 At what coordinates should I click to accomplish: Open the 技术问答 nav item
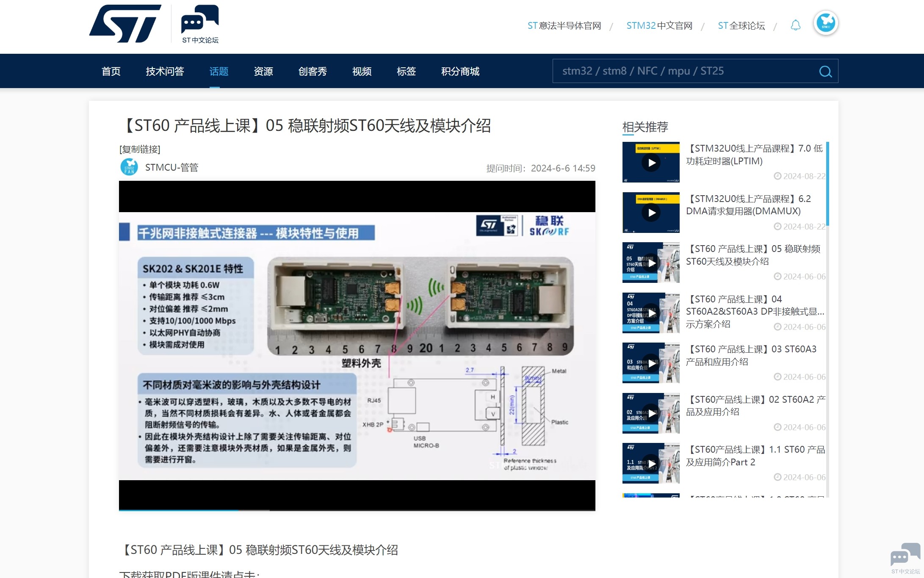pos(165,71)
